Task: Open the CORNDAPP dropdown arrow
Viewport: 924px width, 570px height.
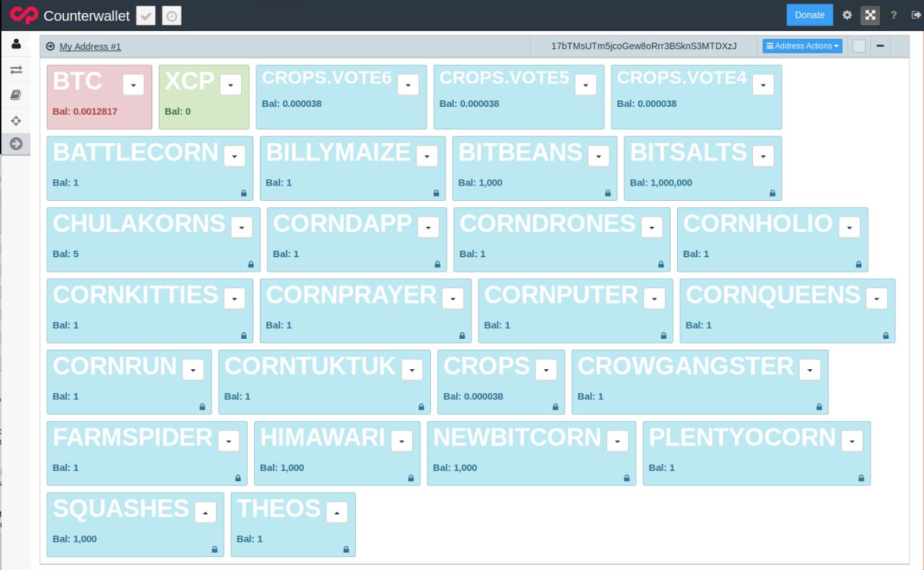Action: pyautogui.click(x=428, y=228)
